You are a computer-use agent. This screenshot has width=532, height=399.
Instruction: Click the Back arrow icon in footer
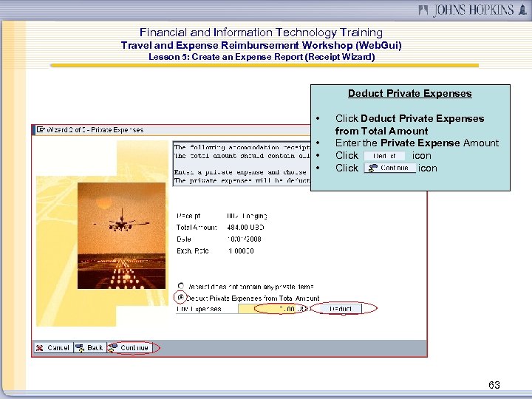tap(80, 348)
